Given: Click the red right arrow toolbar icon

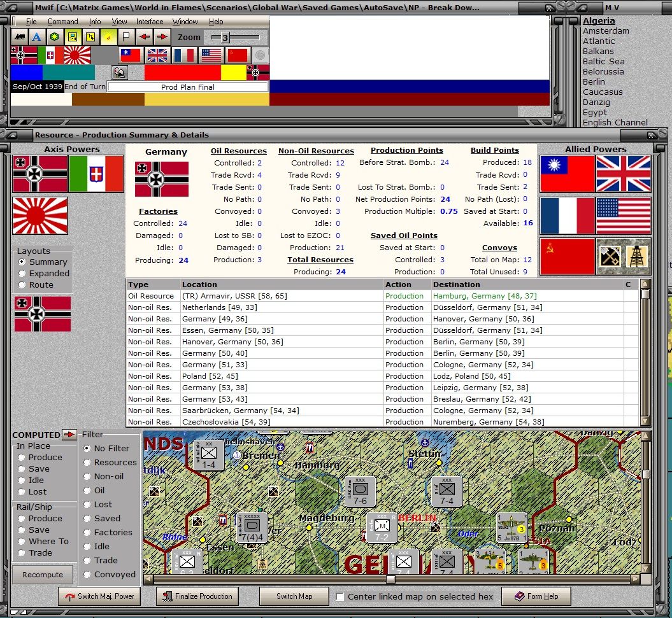Looking at the screenshot, I should [x=162, y=37].
